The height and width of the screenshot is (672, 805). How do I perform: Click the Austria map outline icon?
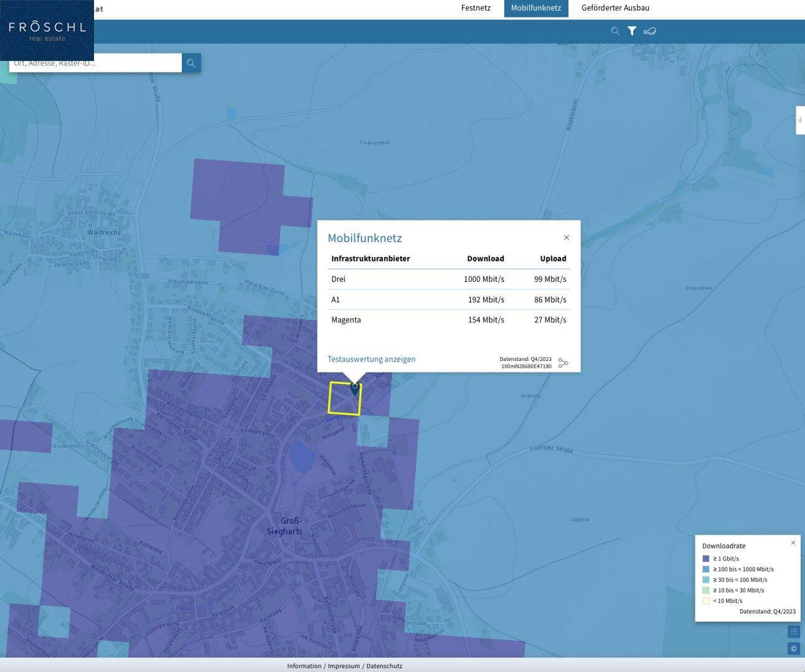(650, 31)
